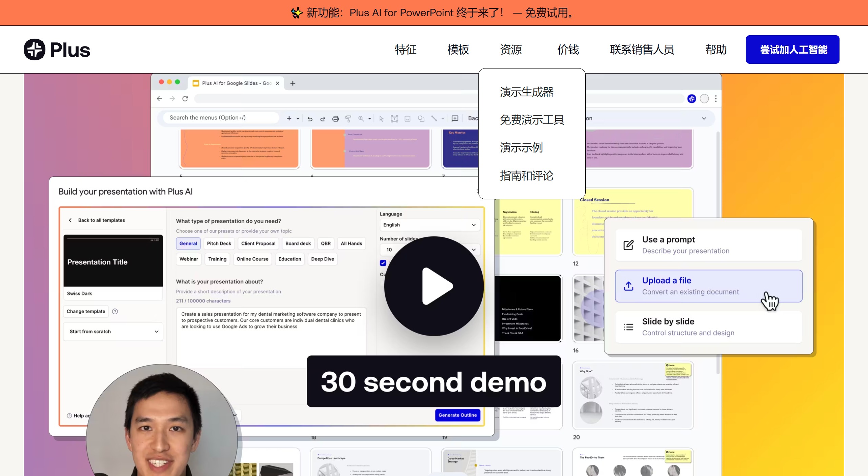Image resolution: width=868 pixels, height=476 pixels.
Task: Toggle the blue checkbox under Number of slides
Action: pyautogui.click(x=383, y=263)
